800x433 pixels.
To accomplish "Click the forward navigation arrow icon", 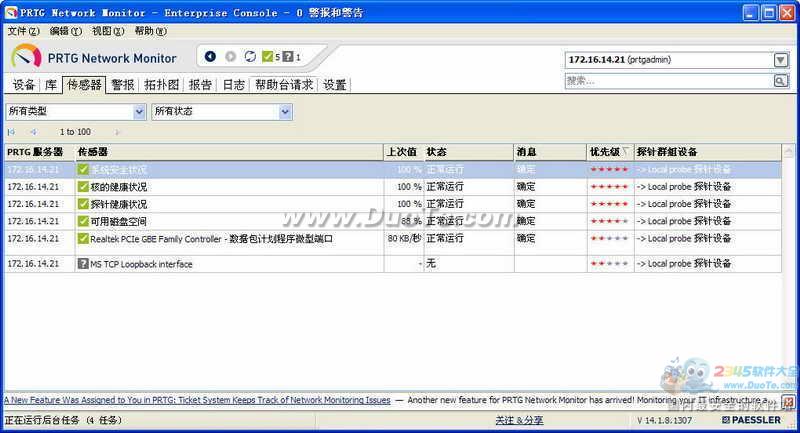I will pos(230,56).
